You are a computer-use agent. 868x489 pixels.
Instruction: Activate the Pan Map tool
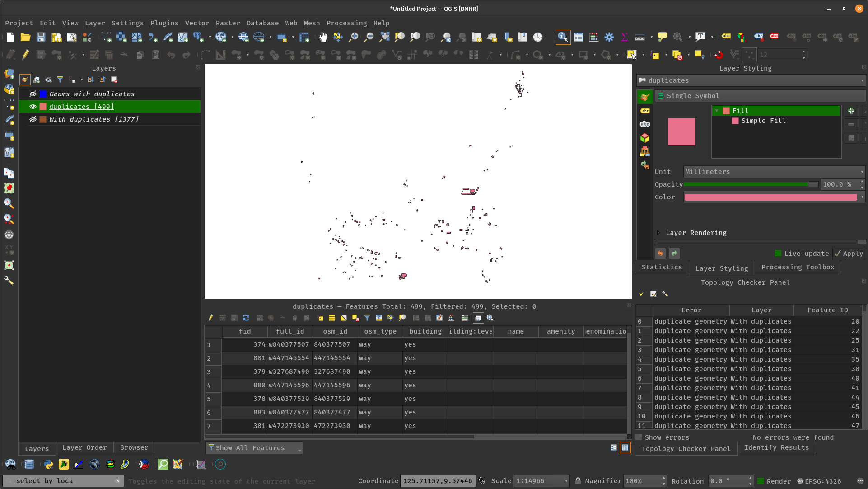click(x=323, y=37)
